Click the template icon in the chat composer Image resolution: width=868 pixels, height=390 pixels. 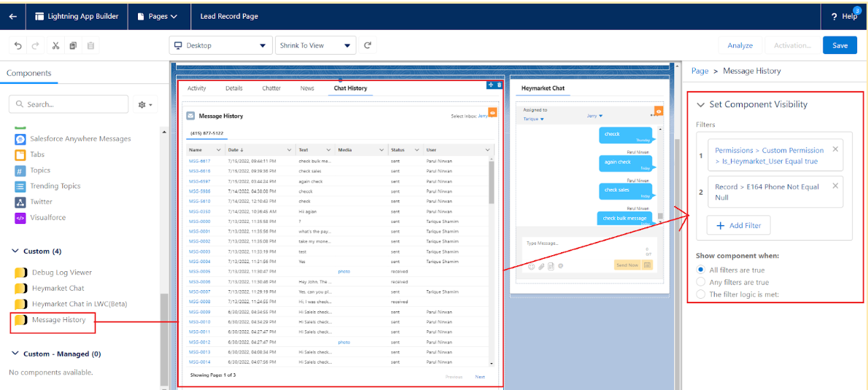[x=551, y=266]
